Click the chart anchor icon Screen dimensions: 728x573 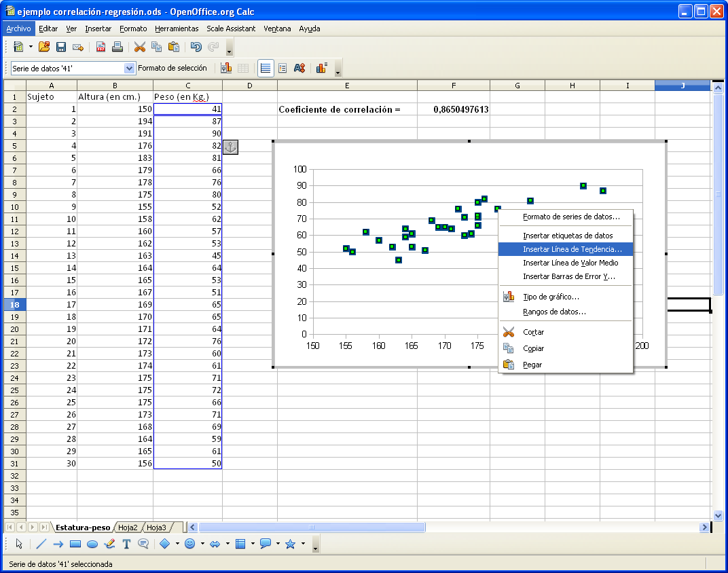(231, 147)
